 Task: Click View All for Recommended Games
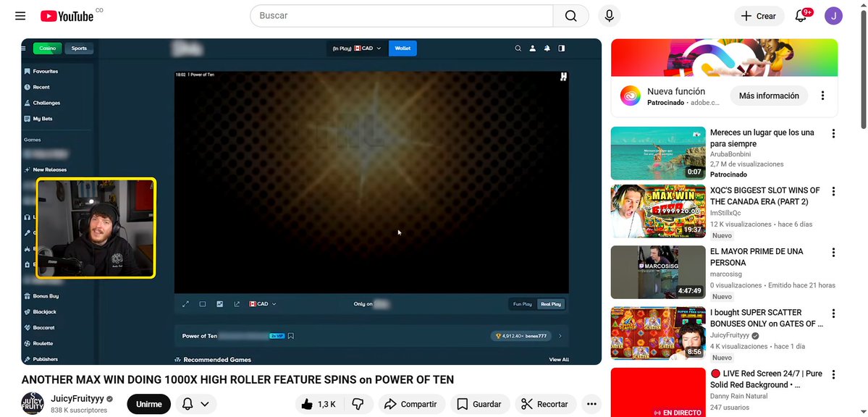pyautogui.click(x=559, y=359)
